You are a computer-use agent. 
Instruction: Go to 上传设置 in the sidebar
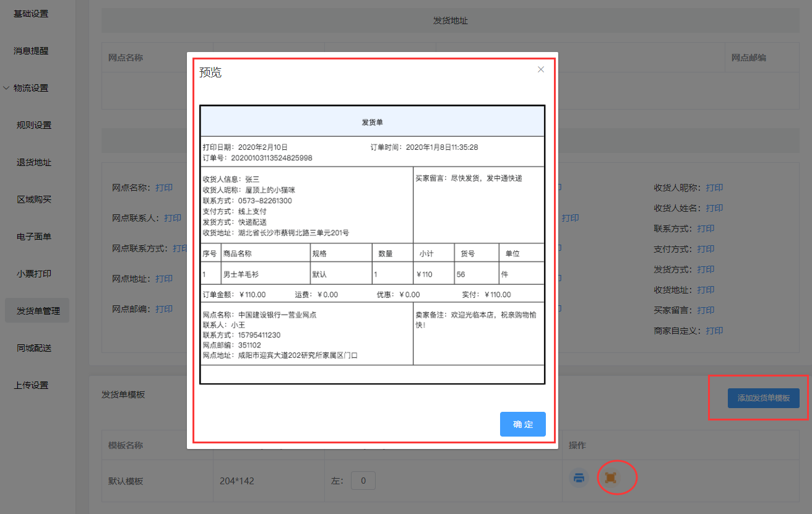point(31,385)
